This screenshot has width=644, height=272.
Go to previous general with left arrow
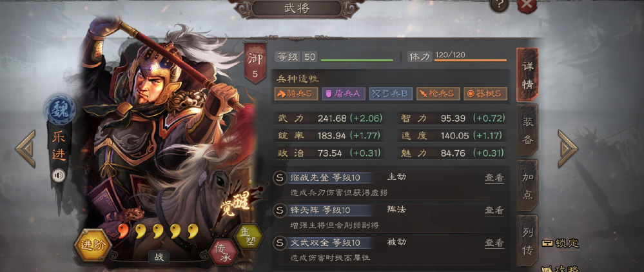[26, 149]
